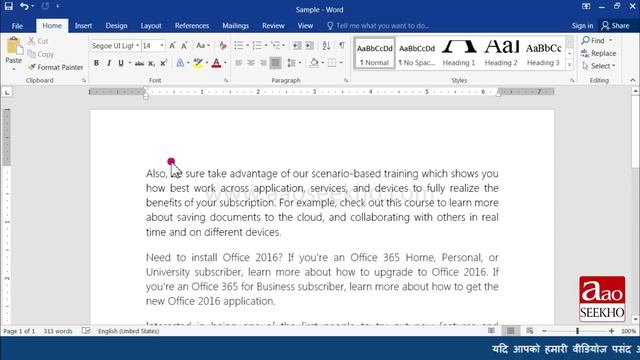Switch to the Insert tab
Screen dimensions: 640x360
[83, 26]
